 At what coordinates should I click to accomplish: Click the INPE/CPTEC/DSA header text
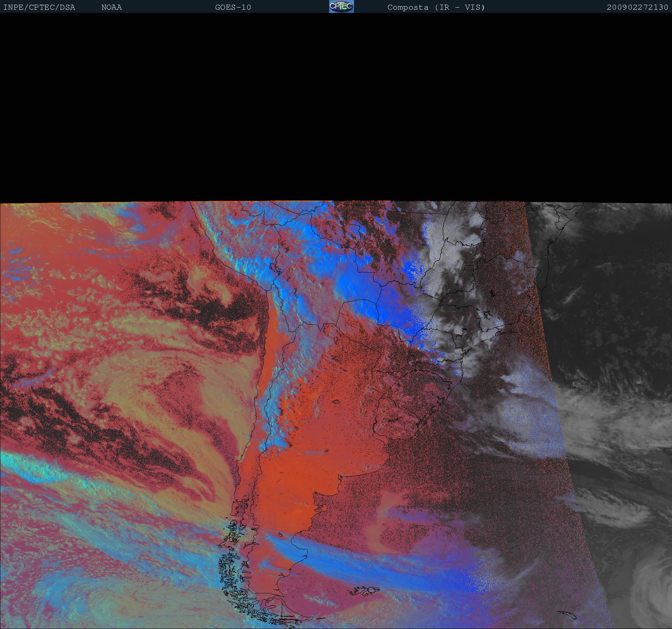(39, 8)
